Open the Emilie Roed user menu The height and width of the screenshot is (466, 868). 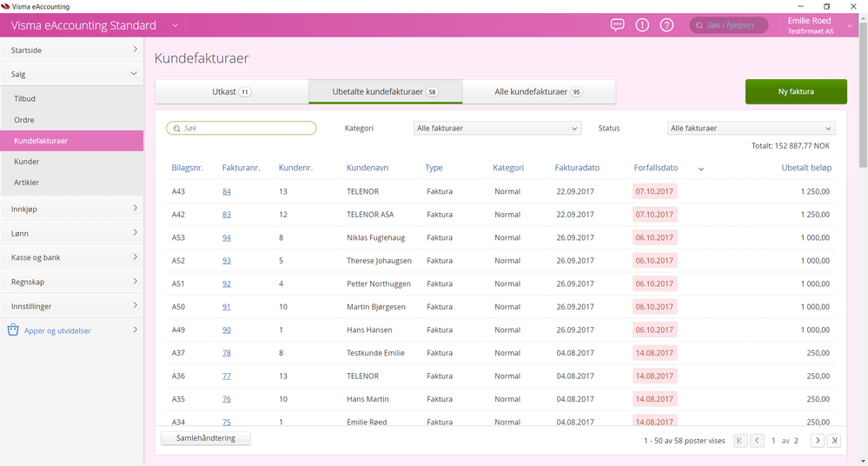(815, 25)
